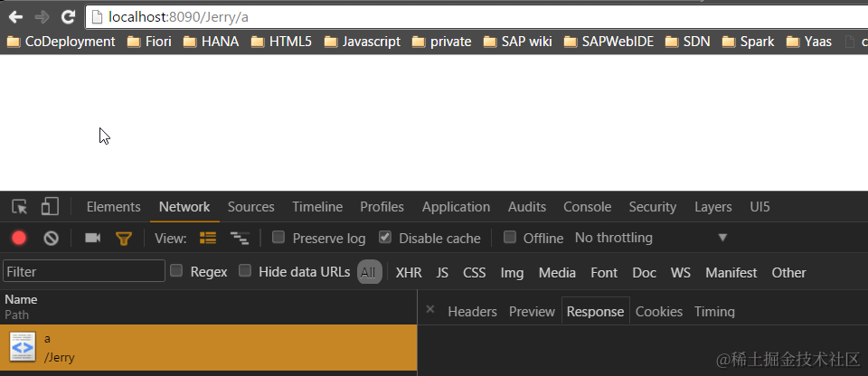Filter requests by Img
The width and height of the screenshot is (868, 376).
click(x=512, y=272)
